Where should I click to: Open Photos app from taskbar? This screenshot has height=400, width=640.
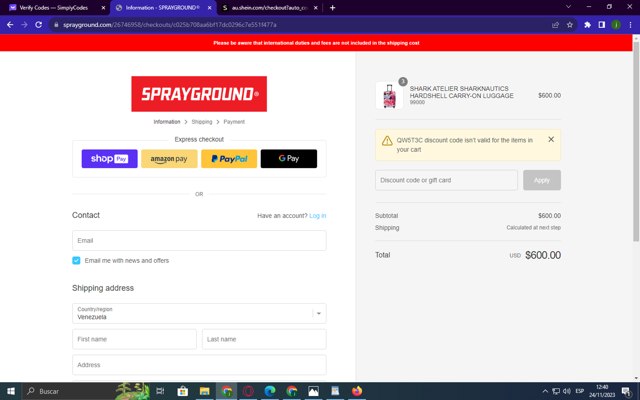(x=313, y=391)
